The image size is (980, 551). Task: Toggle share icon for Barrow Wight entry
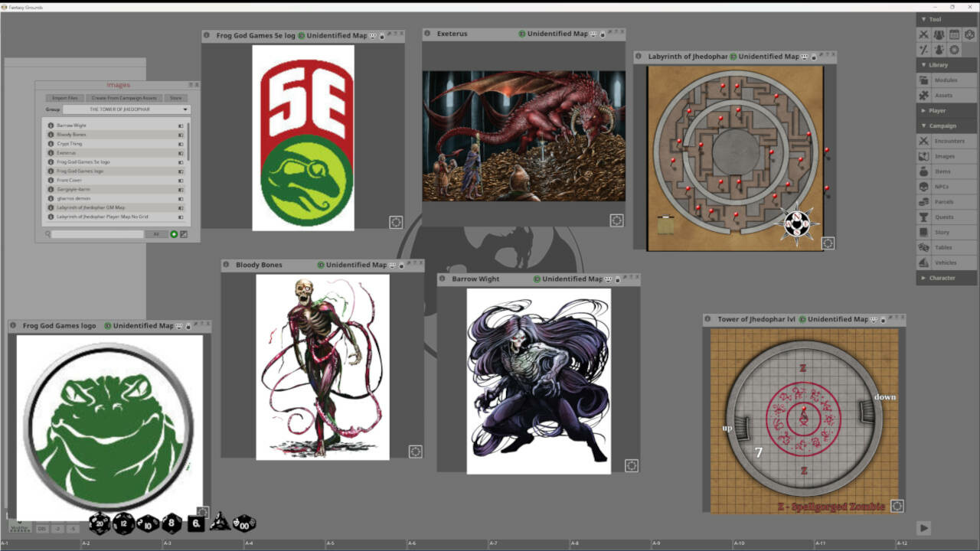click(x=181, y=126)
